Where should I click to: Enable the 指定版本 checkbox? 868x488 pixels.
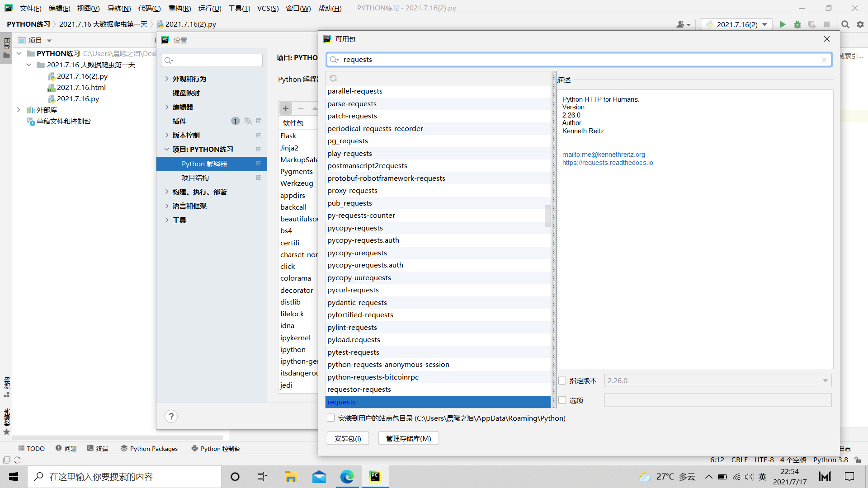(x=562, y=380)
